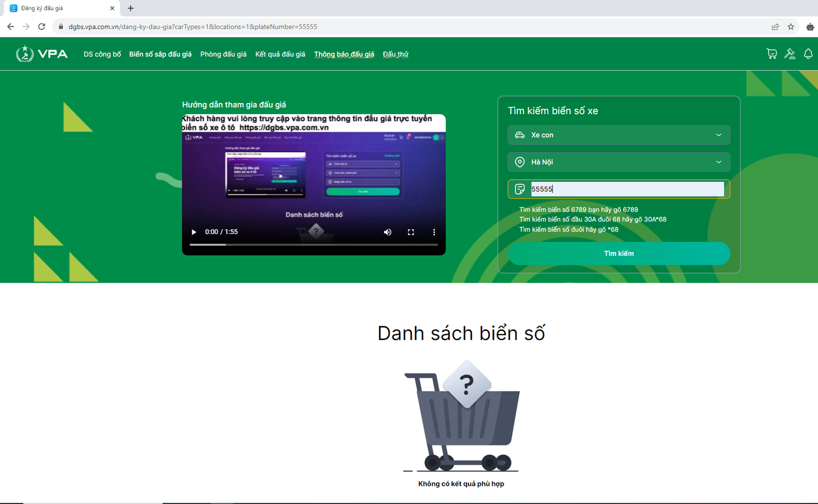Image resolution: width=818 pixels, height=504 pixels.
Task: Click the plate number input field containing 55555
Action: 627,189
